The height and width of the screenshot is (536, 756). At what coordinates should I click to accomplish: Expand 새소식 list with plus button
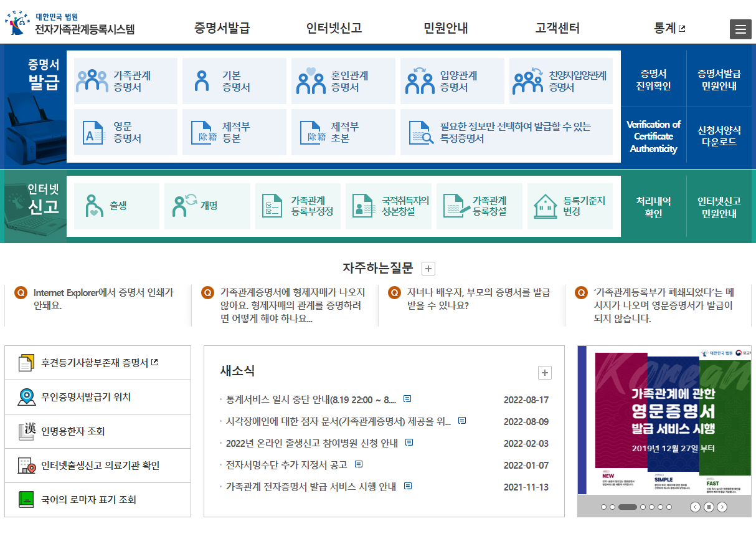pyautogui.click(x=545, y=373)
